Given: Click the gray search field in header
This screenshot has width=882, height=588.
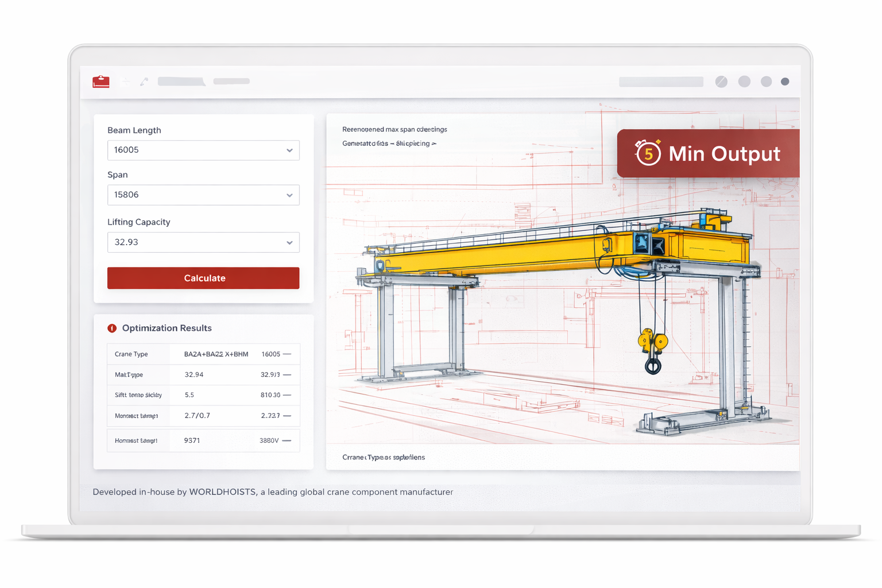Looking at the screenshot, I should 661,82.
